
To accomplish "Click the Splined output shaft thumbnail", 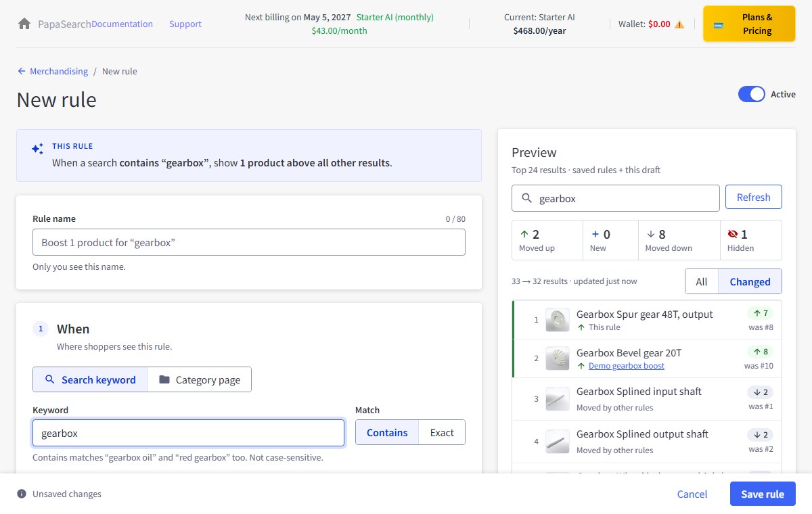I will [558, 442].
